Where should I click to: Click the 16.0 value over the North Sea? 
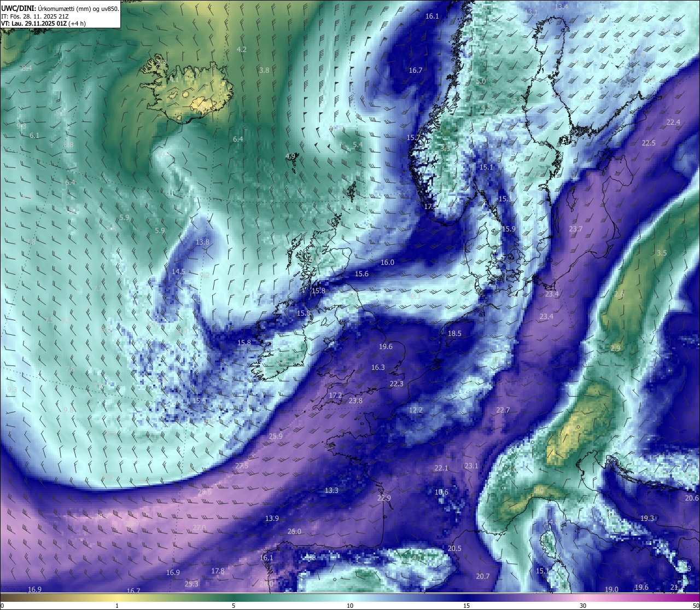coord(387,262)
